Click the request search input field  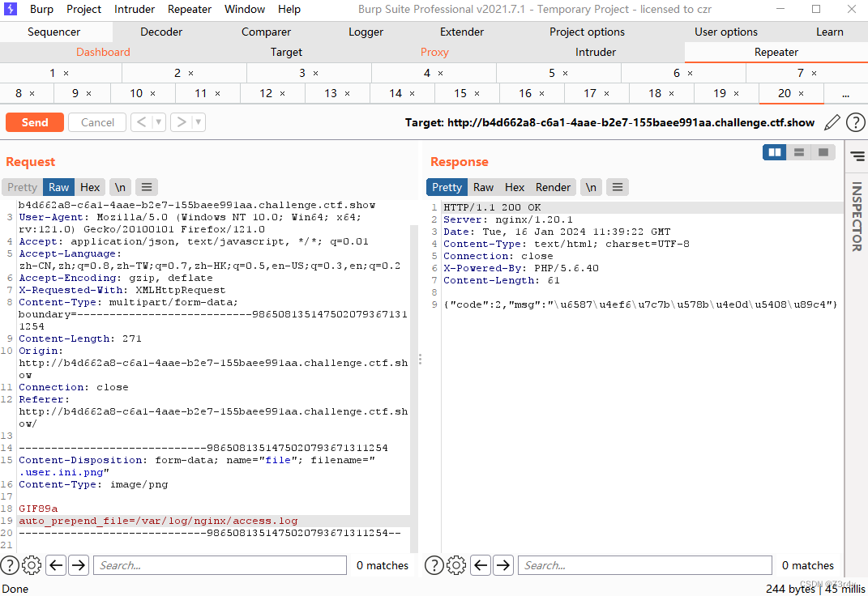(x=220, y=565)
